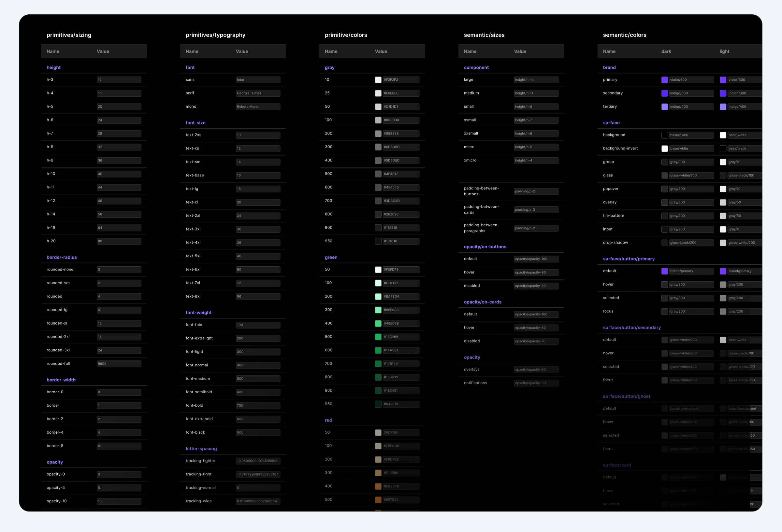
Task: Click the gray 10 color swatch
Action: tap(378, 80)
